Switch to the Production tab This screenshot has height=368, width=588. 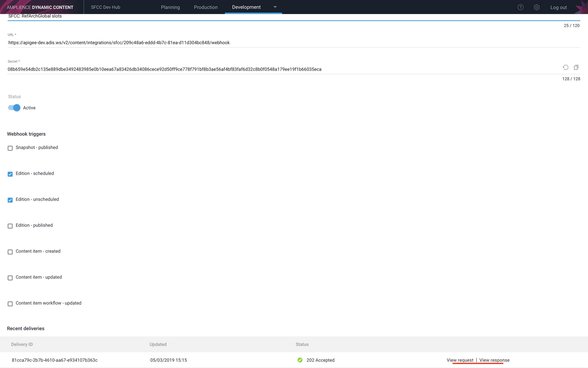click(206, 7)
